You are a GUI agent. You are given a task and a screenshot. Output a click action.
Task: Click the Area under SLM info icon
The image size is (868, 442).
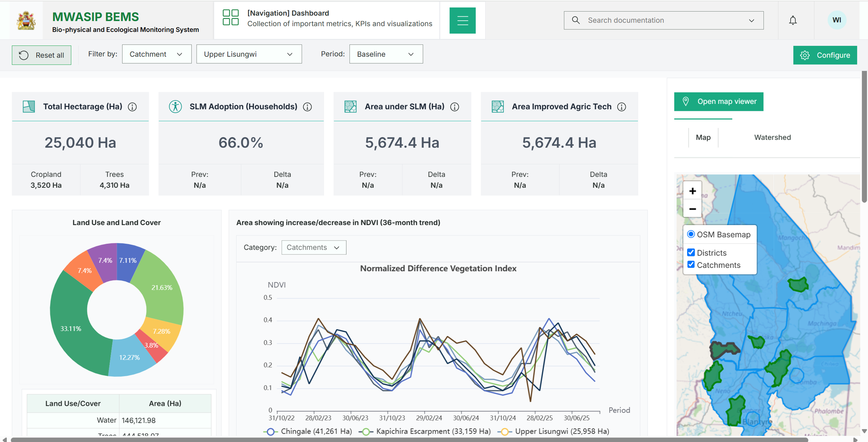(454, 107)
